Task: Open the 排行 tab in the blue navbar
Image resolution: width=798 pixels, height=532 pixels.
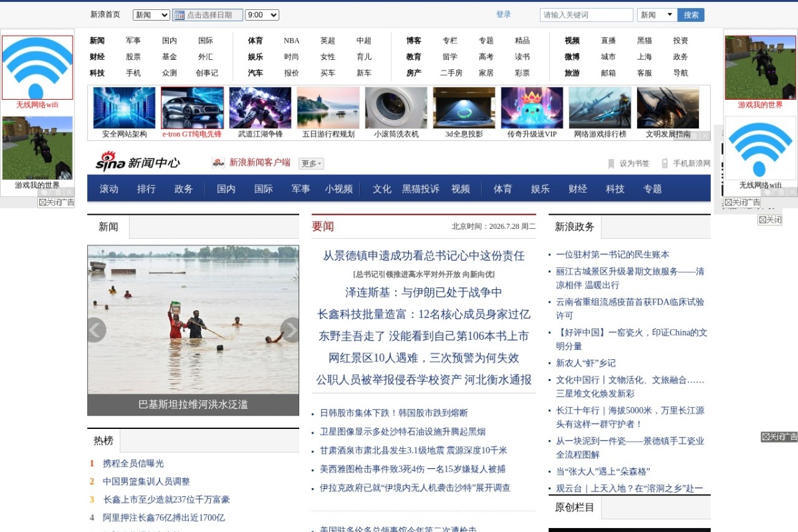Action: 146,189
